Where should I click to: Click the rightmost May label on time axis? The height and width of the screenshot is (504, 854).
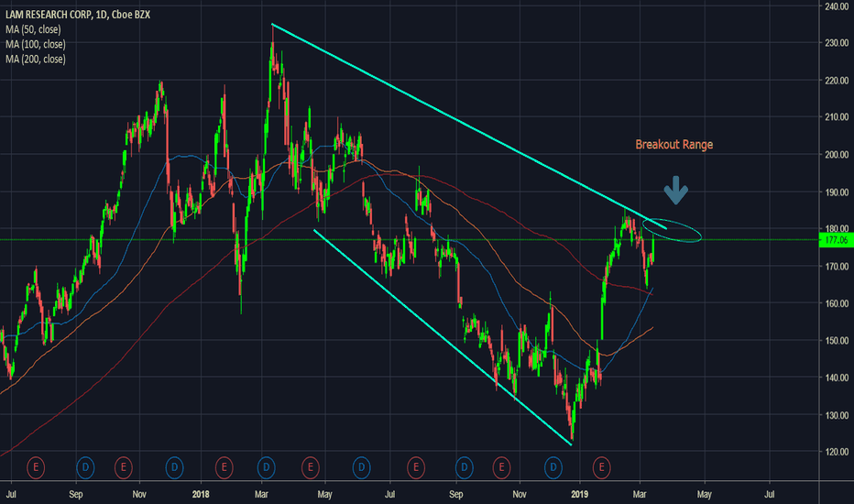click(x=705, y=494)
